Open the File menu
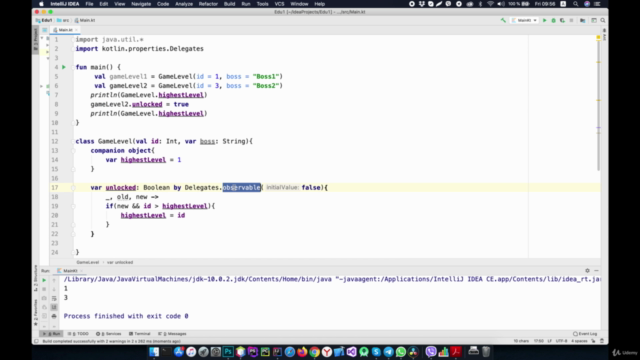640x360 pixels. point(89,4)
